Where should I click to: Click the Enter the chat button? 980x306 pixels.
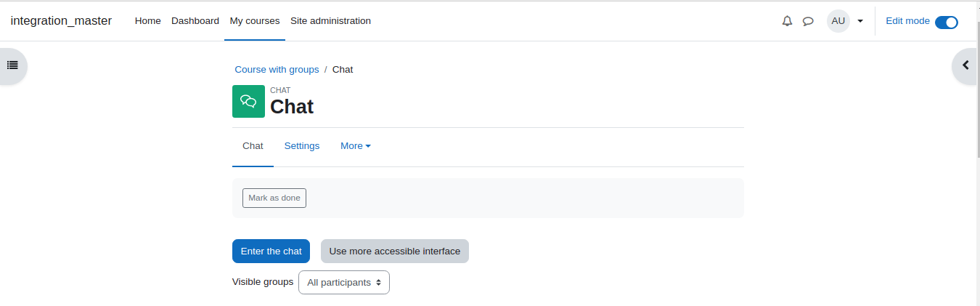(x=271, y=251)
